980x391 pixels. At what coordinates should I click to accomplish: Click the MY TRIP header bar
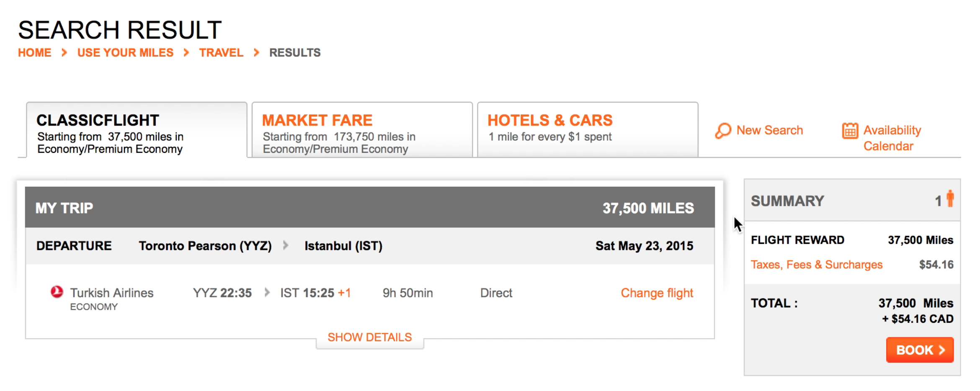click(370, 207)
